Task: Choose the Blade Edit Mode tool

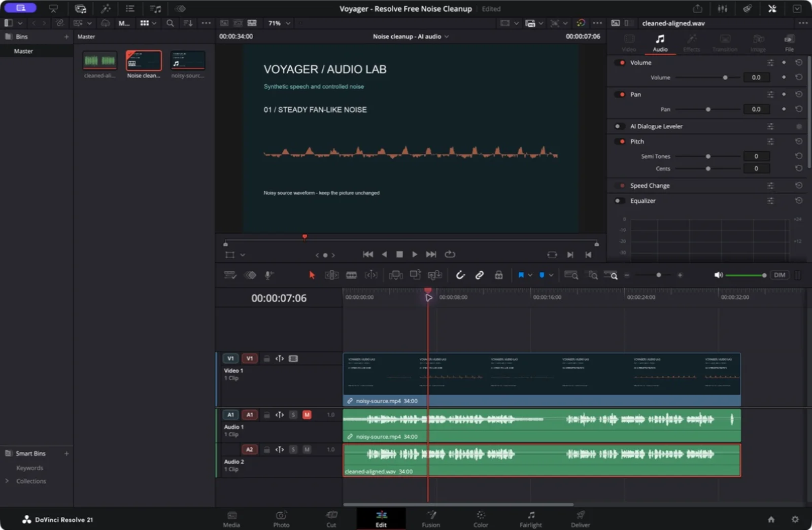Action: pyautogui.click(x=351, y=275)
